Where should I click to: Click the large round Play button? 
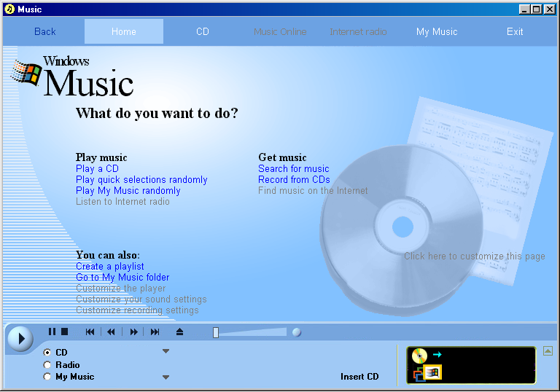[20, 338]
